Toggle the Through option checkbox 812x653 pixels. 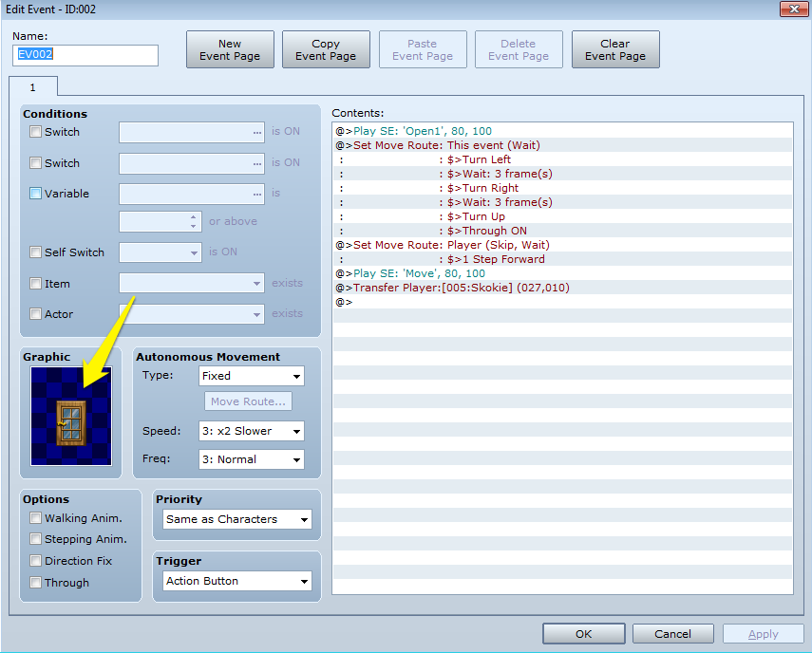pyautogui.click(x=35, y=583)
